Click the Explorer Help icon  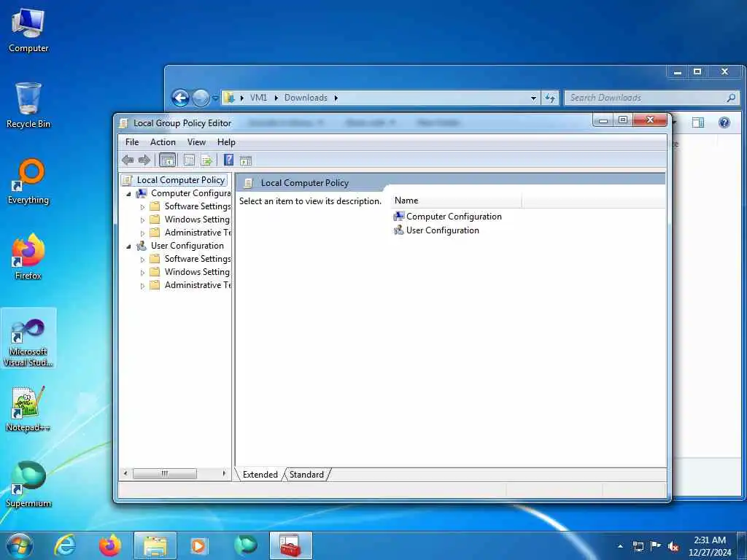pyautogui.click(x=724, y=122)
